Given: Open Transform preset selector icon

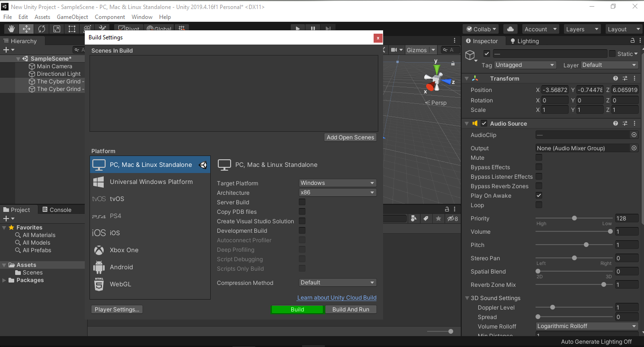Looking at the screenshot, I should (625, 78).
